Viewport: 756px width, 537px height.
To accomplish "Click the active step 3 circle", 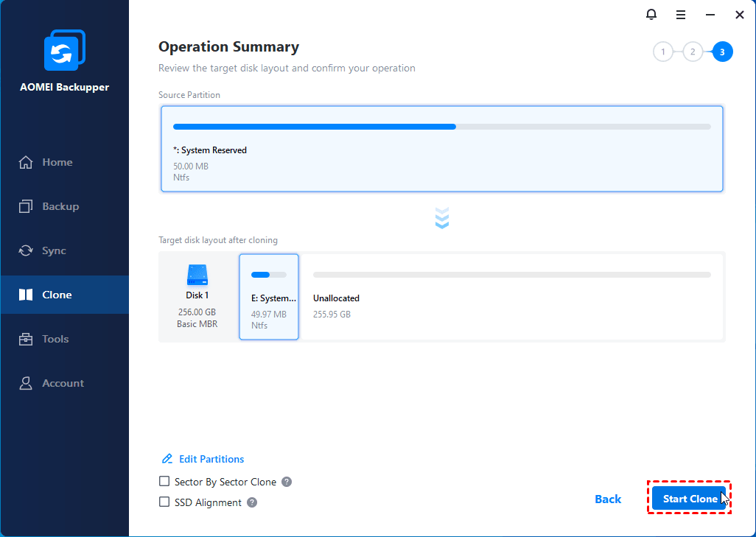I will click(x=722, y=52).
